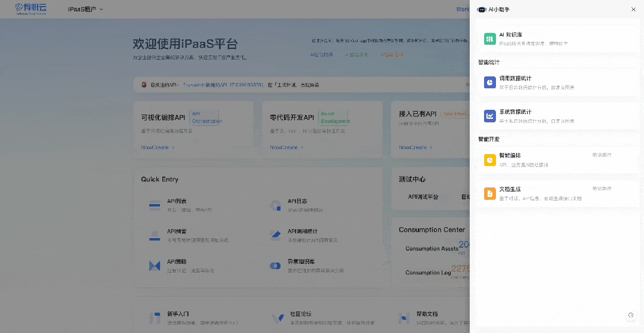Click the 敬请期待 tag on 文档生成
The image size is (644, 333).
pos(602,189)
